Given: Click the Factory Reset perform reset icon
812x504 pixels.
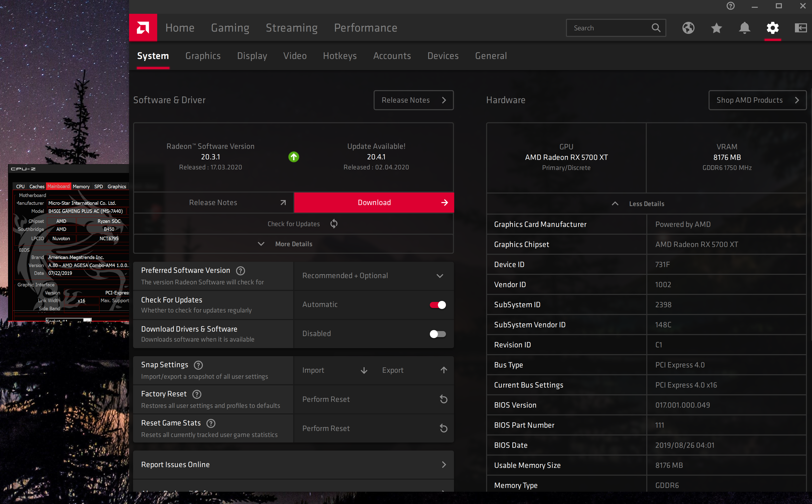Looking at the screenshot, I should 443,399.
